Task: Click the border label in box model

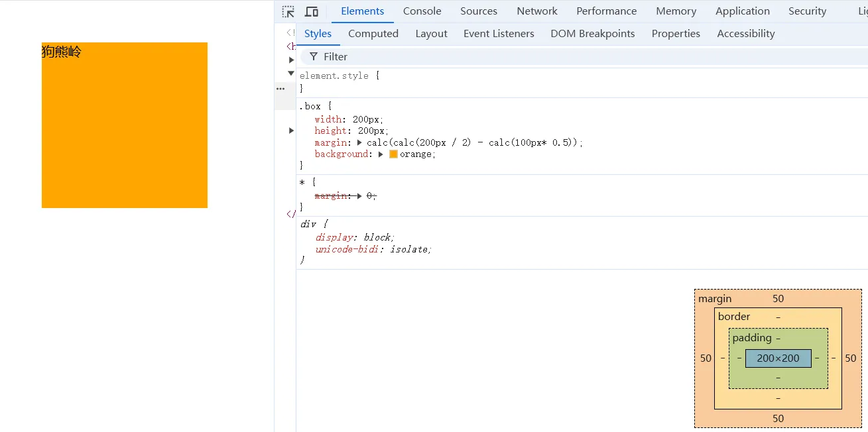Action: (734, 317)
